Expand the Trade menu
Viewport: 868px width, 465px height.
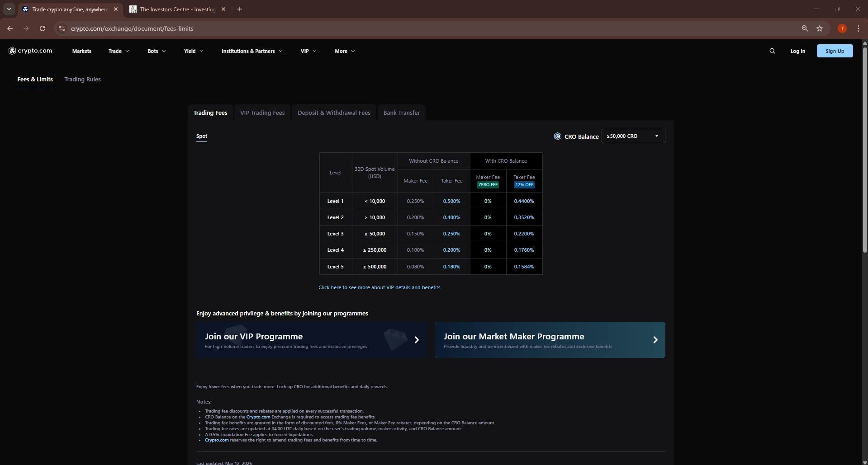pyautogui.click(x=119, y=51)
